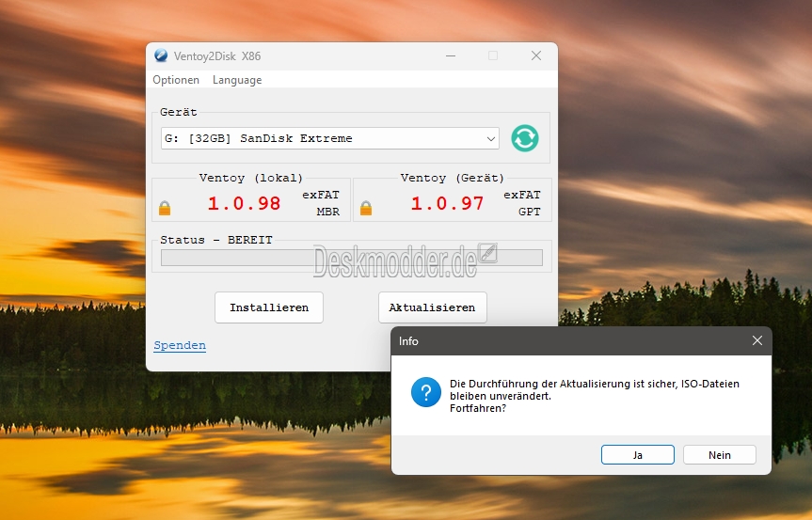Click the 'Ventoy2Disk X86' window title
The image size is (812, 520).
pyautogui.click(x=217, y=55)
